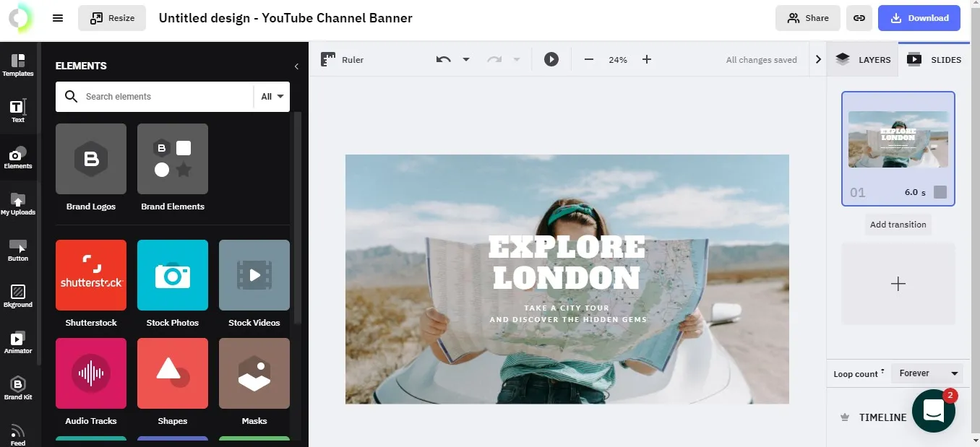Open the Animator panel
Screen dimensions: 980x447
[x=18, y=342]
